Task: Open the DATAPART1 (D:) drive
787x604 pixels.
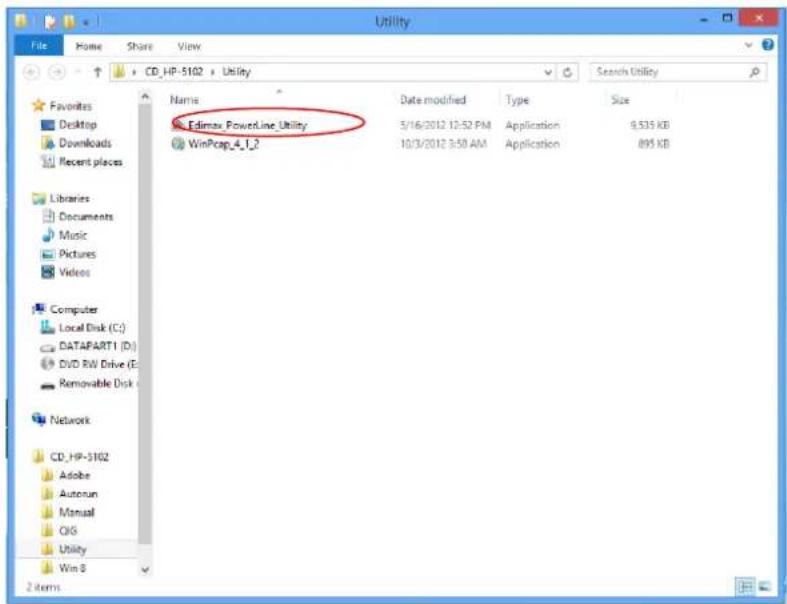Action: pyautogui.click(x=97, y=346)
